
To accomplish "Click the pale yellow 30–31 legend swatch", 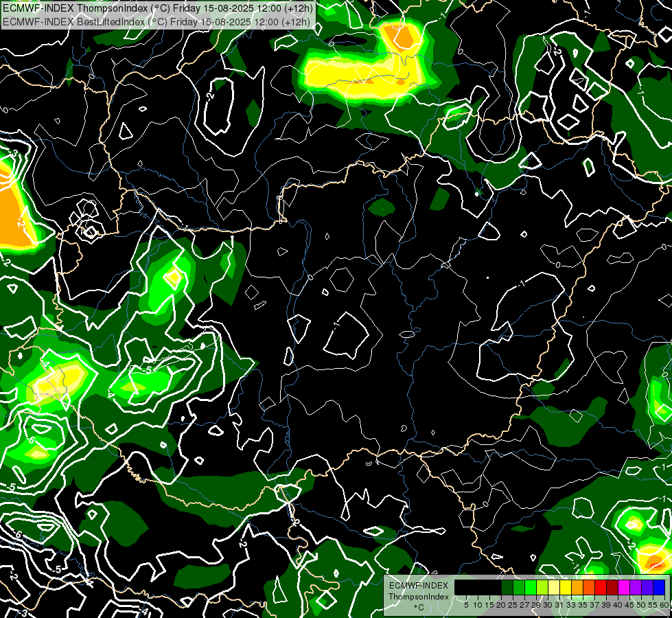I will click(x=554, y=587).
